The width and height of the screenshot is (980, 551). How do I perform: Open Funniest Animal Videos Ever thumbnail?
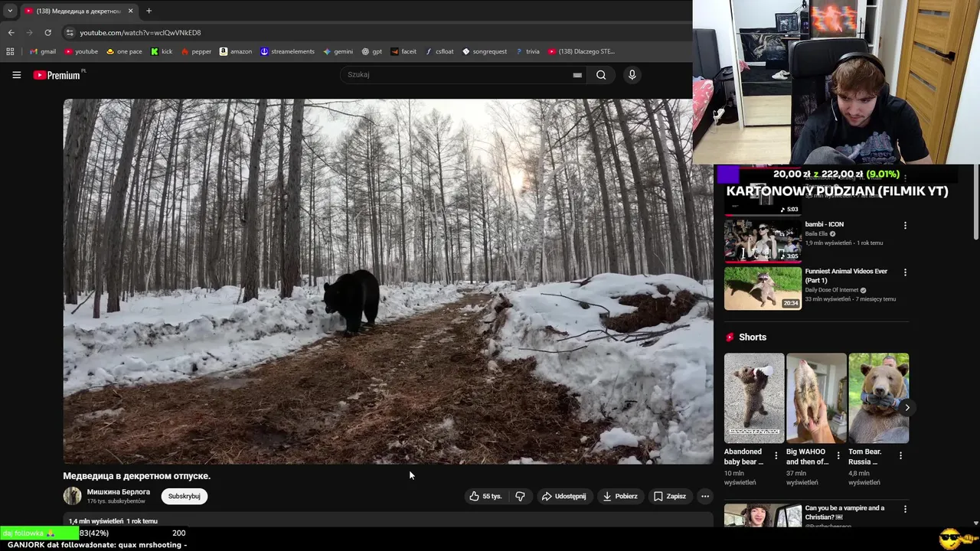click(x=763, y=288)
